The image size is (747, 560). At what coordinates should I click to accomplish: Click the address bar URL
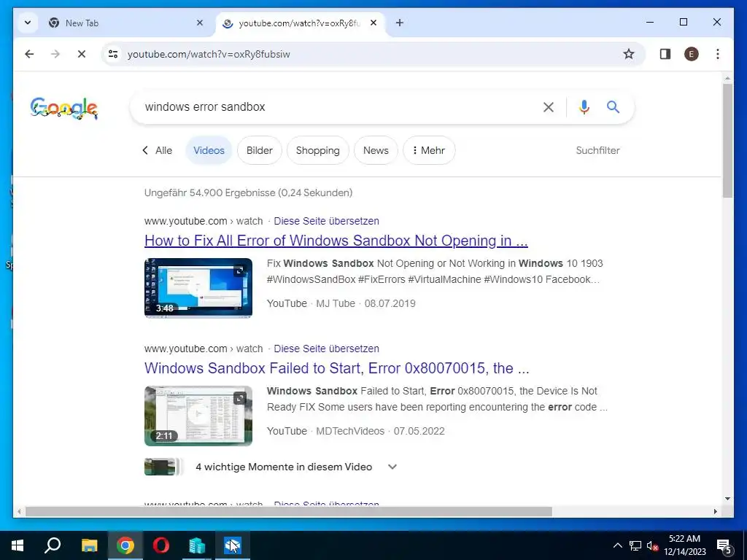coord(209,54)
